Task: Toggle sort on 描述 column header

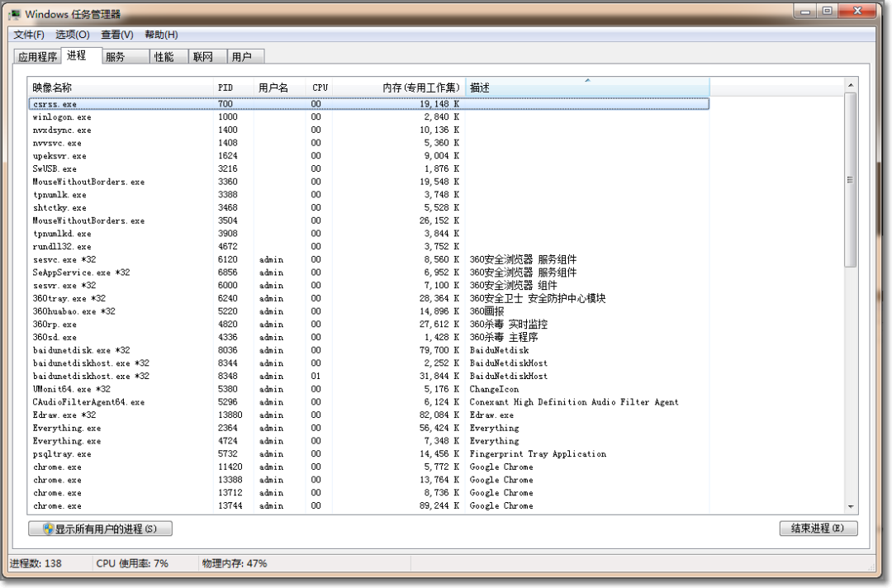Action: 588,88
